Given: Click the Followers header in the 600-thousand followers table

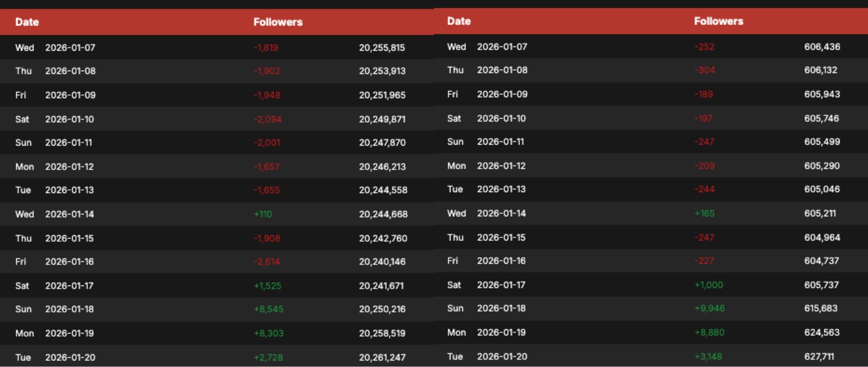Looking at the screenshot, I should tap(718, 21).
